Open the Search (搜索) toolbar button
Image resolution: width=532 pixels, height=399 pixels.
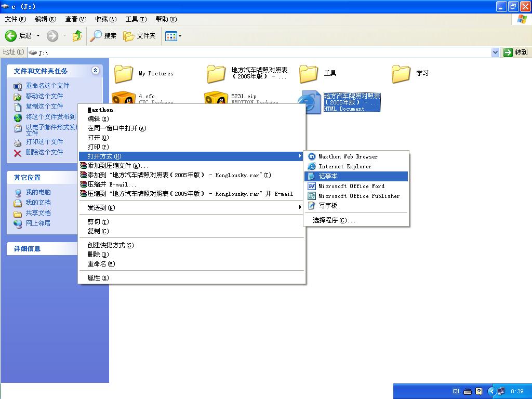[103, 36]
